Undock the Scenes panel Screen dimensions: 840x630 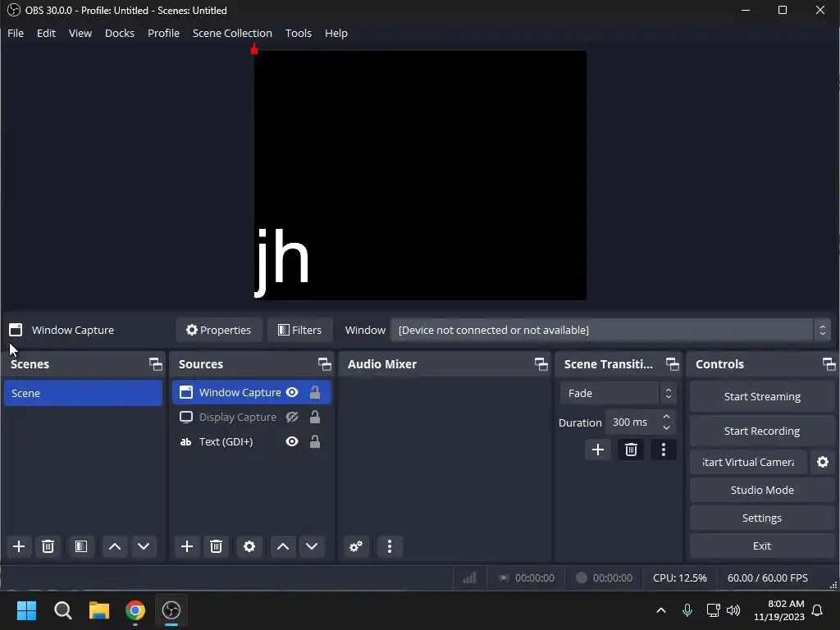[155, 364]
